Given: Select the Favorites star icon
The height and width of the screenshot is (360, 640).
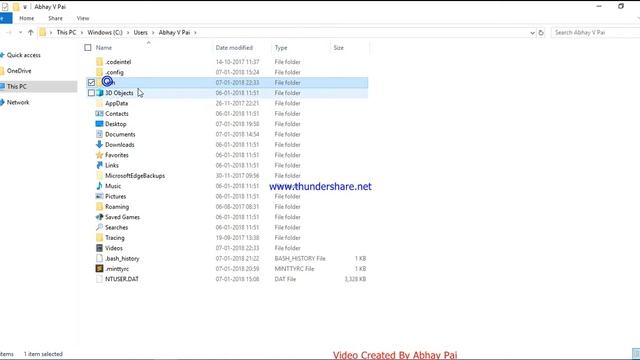Looking at the screenshot, I should 99,155.
